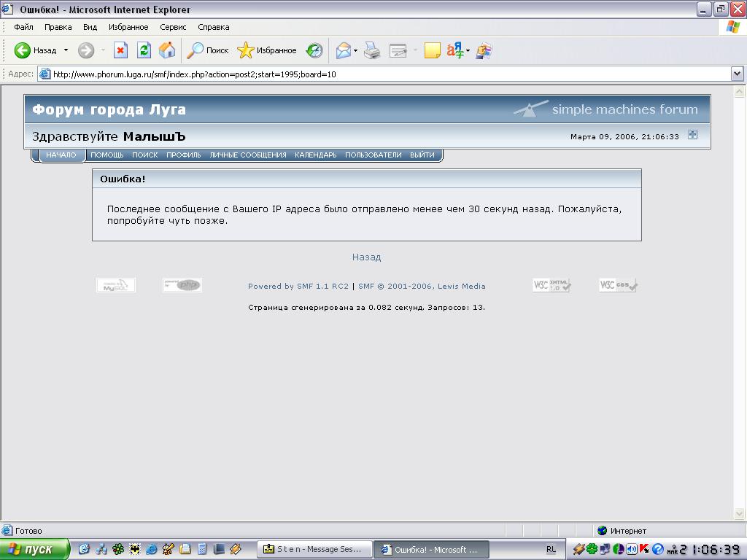Go to the Home page icon
The image size is (747, 560).
(x=167, y=50)
